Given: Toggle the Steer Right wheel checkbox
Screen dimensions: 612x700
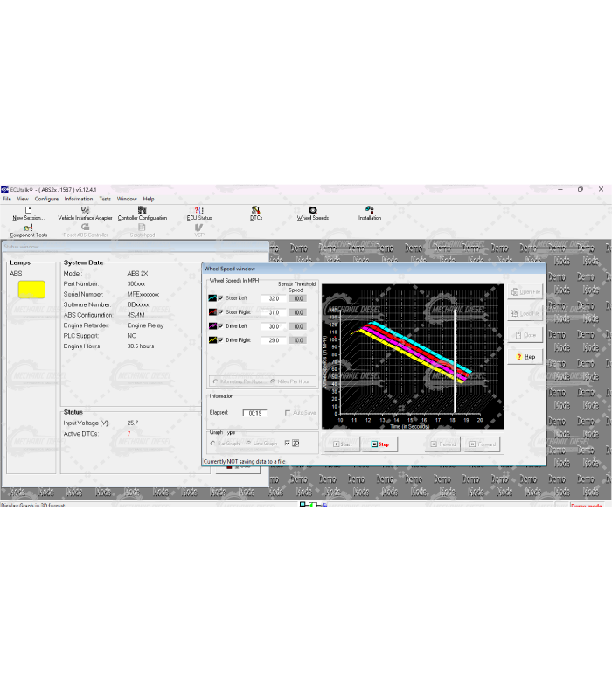Looking at the screenshot, I should 221,312.
